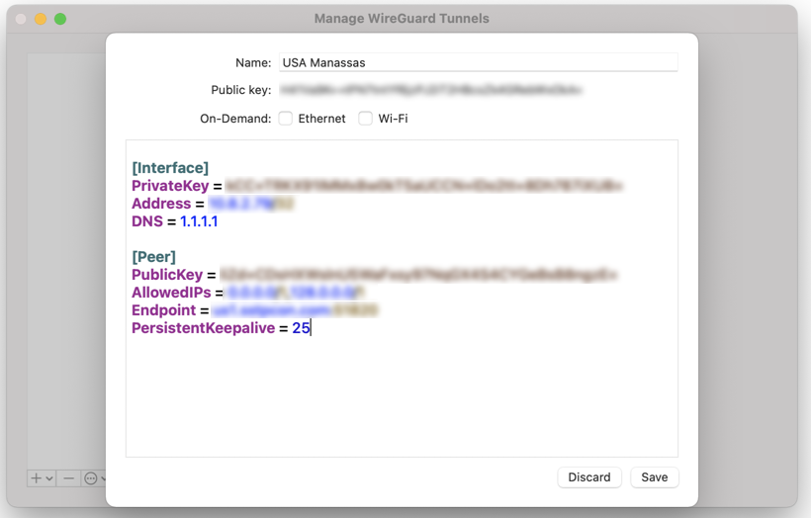The image size is (812, 518).
Task: Click the PublicKey label in the Peer section
Action: [167, 275]
